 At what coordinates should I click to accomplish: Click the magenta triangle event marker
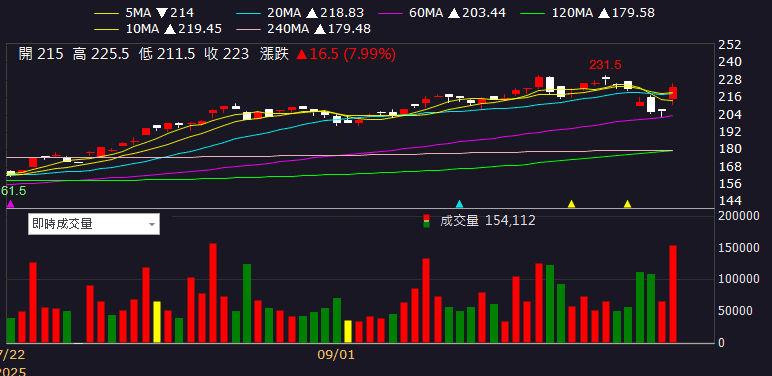coord(10,204)
